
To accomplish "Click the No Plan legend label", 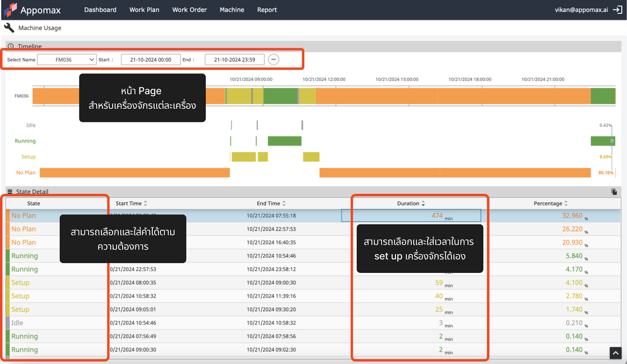I will tap(26, 173).
